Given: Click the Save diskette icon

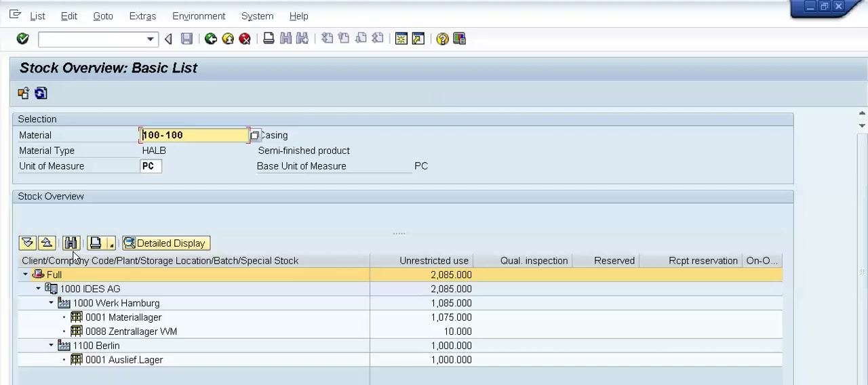Looking at the screenshot, I should [x=186, y=39].
